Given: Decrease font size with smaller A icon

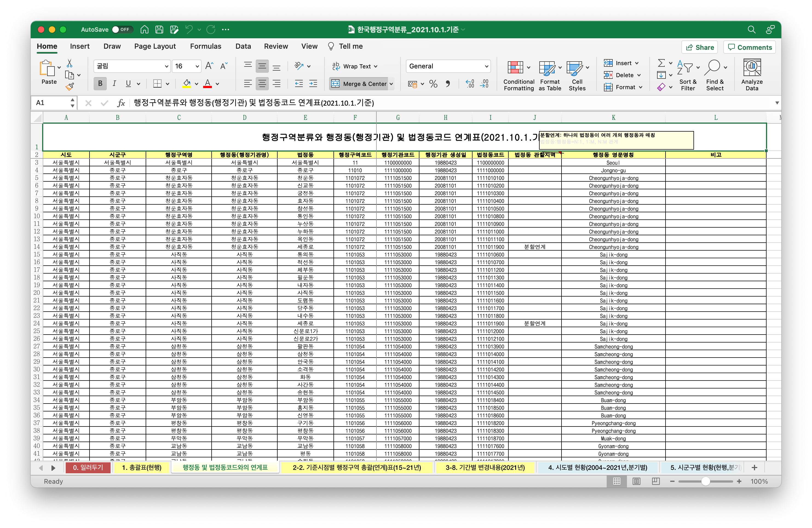Looking at the screenshot, I should [223, 66].
